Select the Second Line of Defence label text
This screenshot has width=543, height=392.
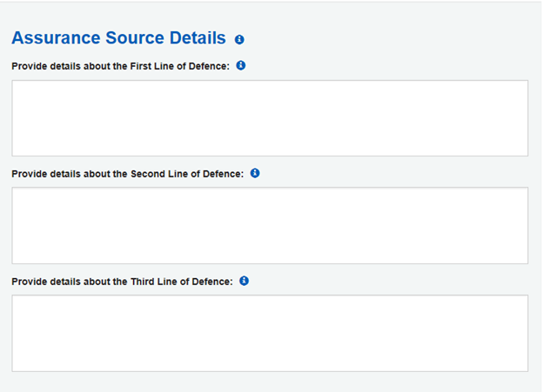[x=128, y=174]
